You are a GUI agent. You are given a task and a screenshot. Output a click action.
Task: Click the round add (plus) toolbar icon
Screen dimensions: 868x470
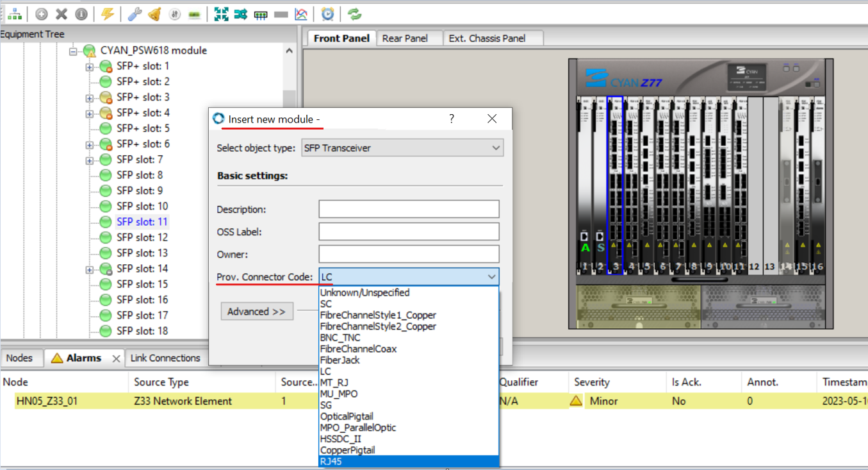coord(42,13)
